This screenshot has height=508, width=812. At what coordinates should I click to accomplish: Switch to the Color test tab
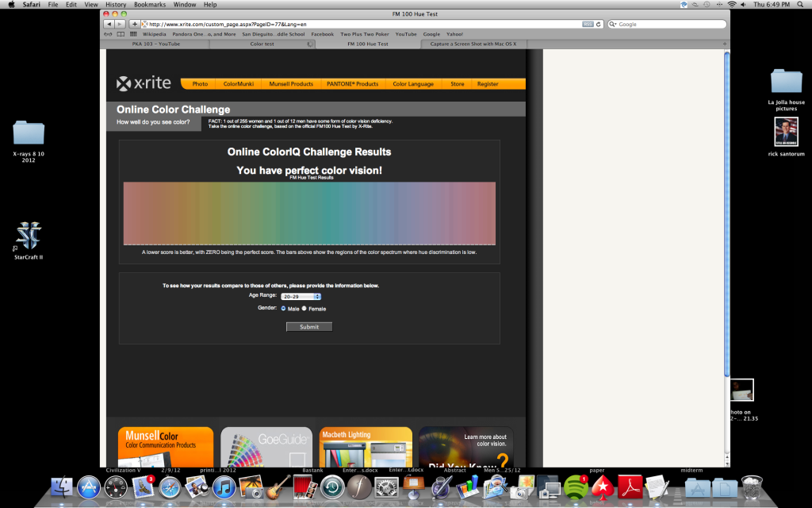pos(262,44)
